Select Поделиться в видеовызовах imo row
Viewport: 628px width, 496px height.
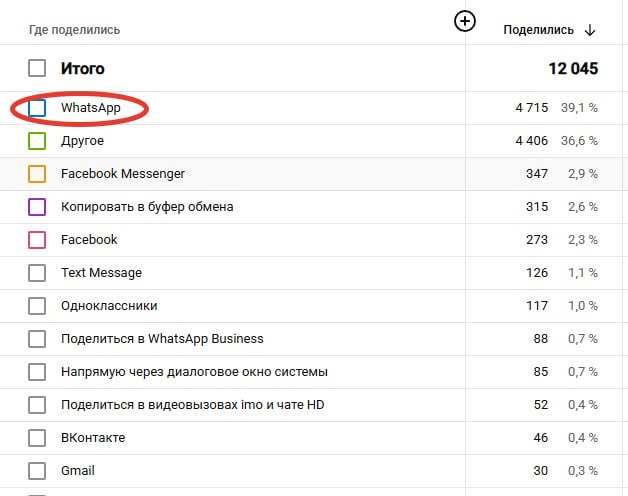(193, 405)
